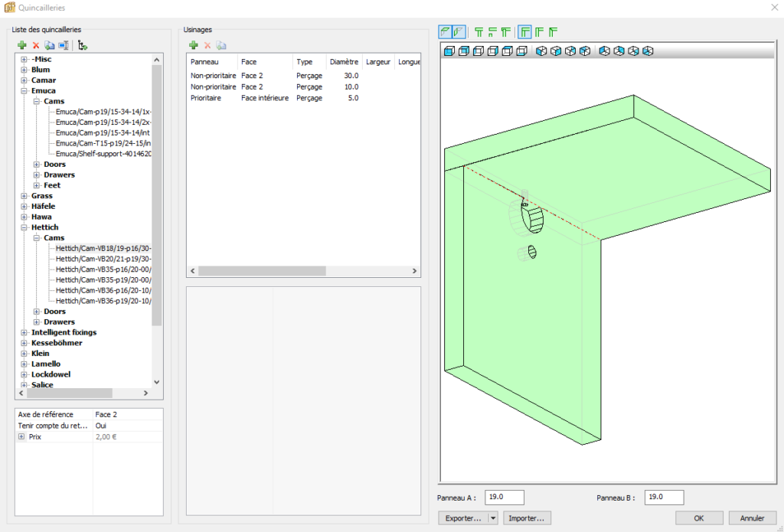Delete selected hardware with red X
This screenshot has height=532, width=784.
pyautogui.click(x=35, y=46)
